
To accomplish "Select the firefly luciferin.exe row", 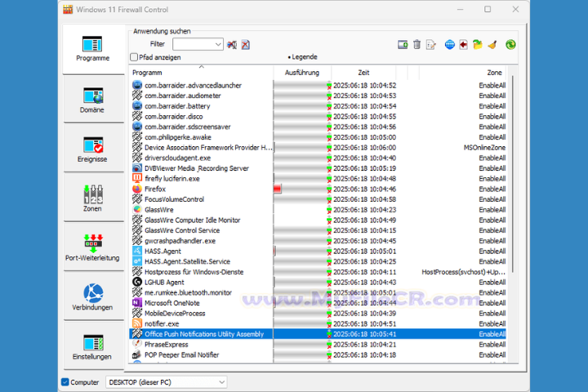I will click(318, 179).
